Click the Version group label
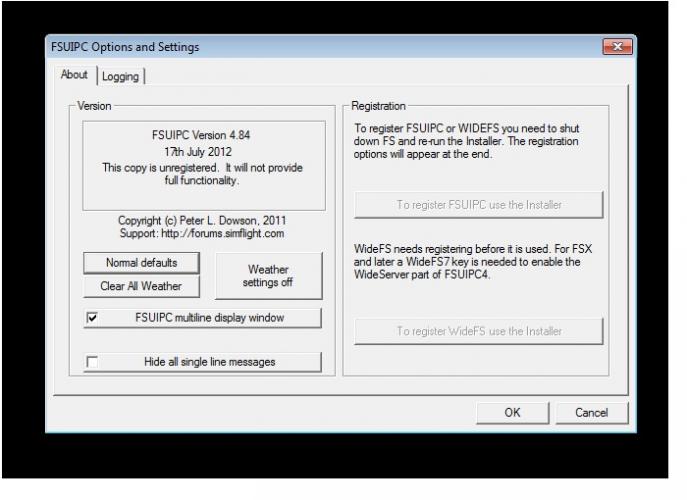 (x=94, y=106)
